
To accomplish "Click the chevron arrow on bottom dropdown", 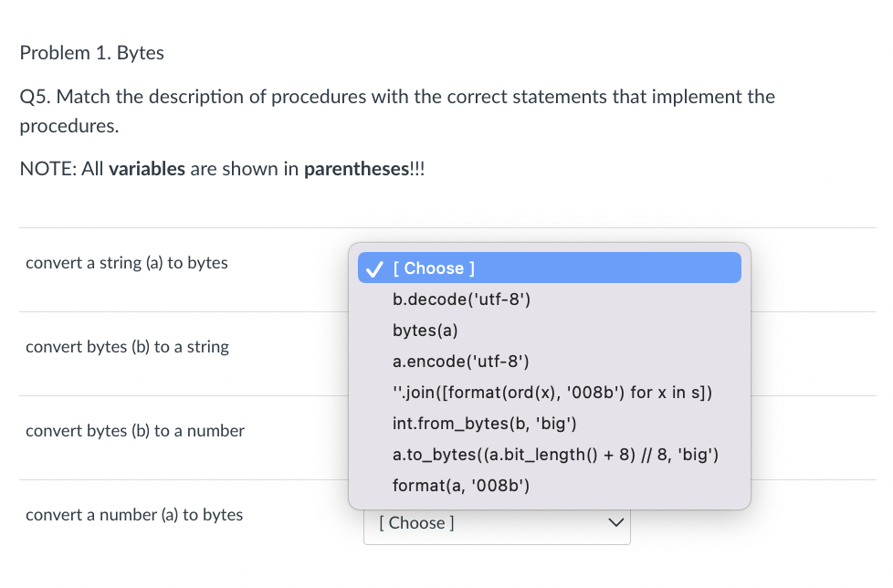I will click(x=615, y=523).
